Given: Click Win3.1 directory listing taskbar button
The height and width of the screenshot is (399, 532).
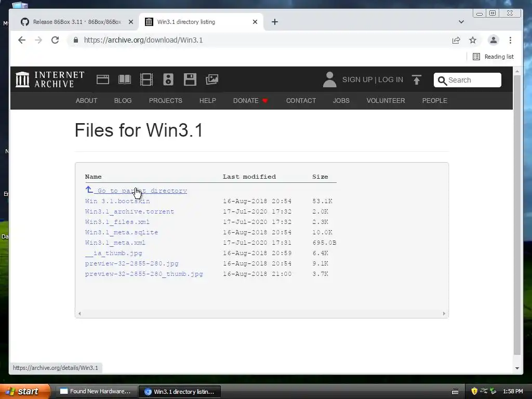Looking at the screenshot, I should click(x=180, y=392).
